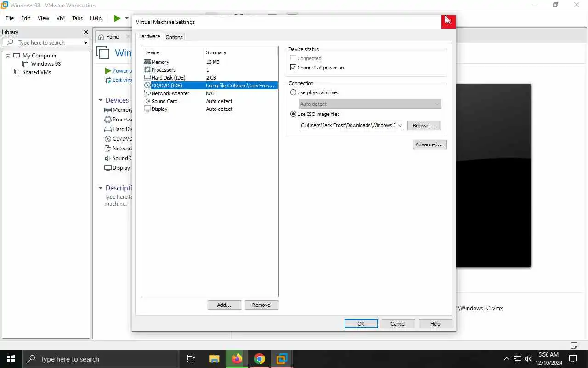The height and width of the screenshot is (368, 588).
Task: Click the Home tab house icon
Action: [x=101, y=37]
